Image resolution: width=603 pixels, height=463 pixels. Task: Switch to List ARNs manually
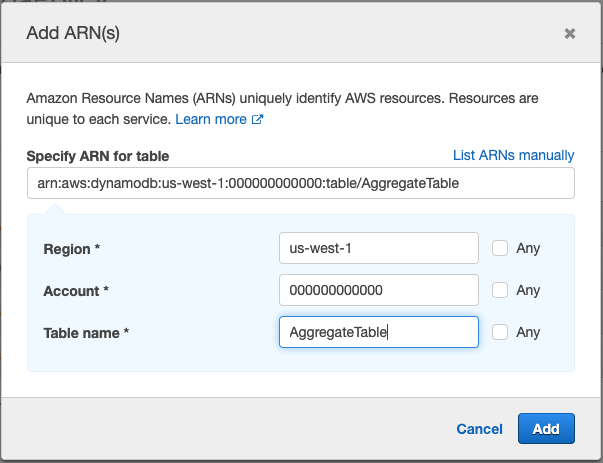pos(513,155)
